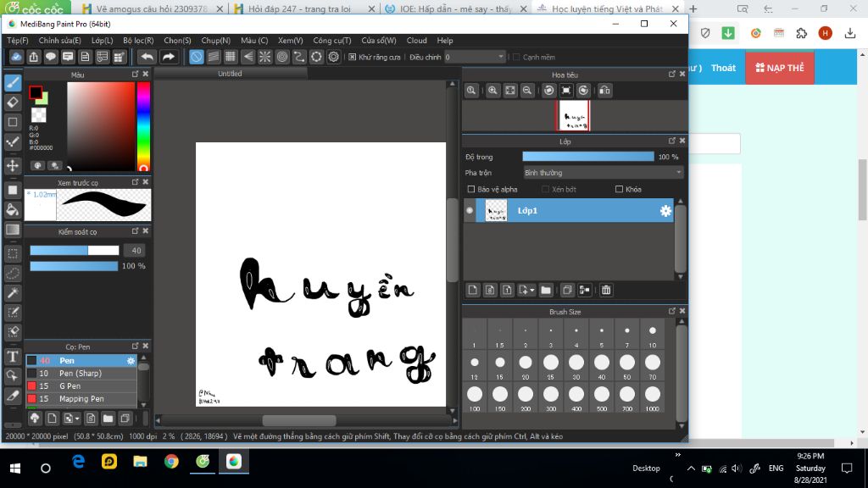Enable the parallel lines snap guide
868x488 pixels.
point(213,57)
